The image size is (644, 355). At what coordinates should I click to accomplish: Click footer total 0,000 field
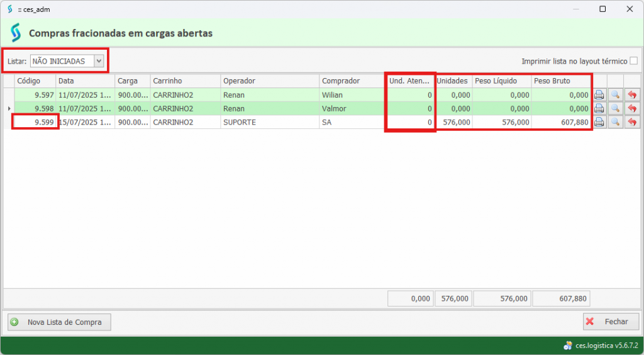410,299
